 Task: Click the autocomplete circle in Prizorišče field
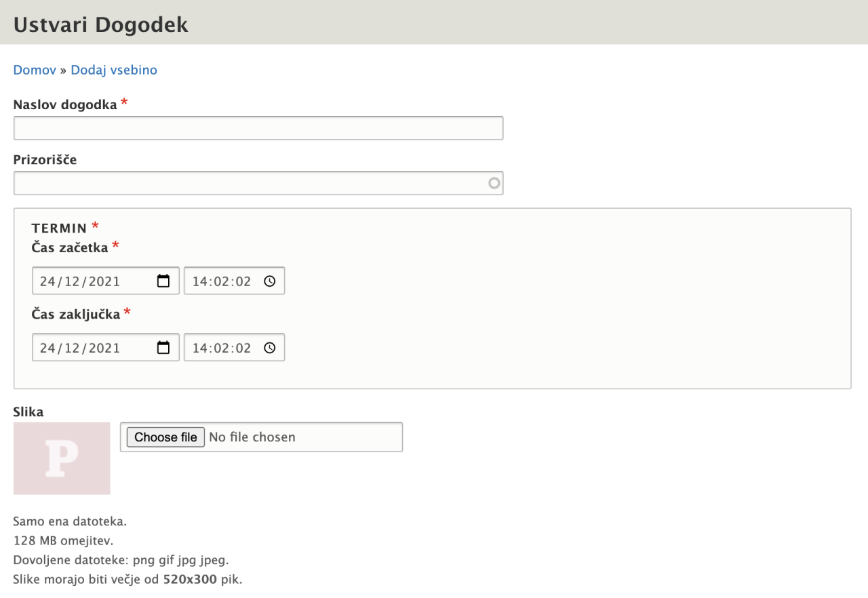coord(494,183)
